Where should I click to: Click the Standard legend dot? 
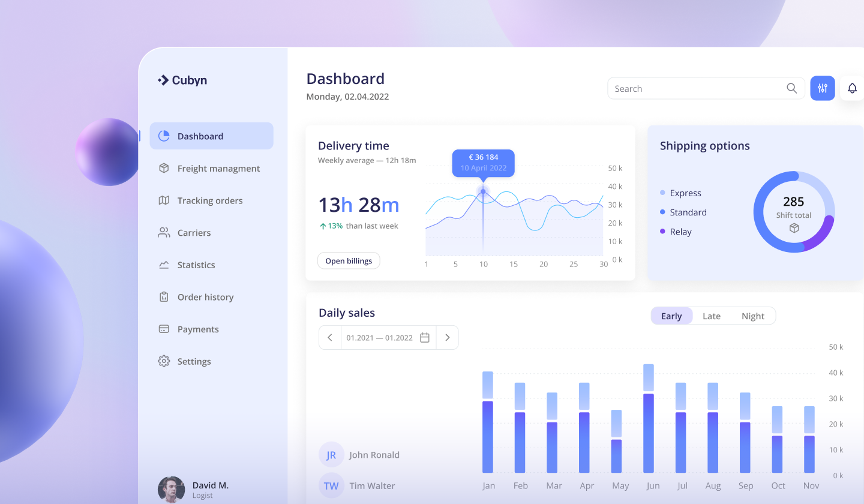tap(662, 212)
